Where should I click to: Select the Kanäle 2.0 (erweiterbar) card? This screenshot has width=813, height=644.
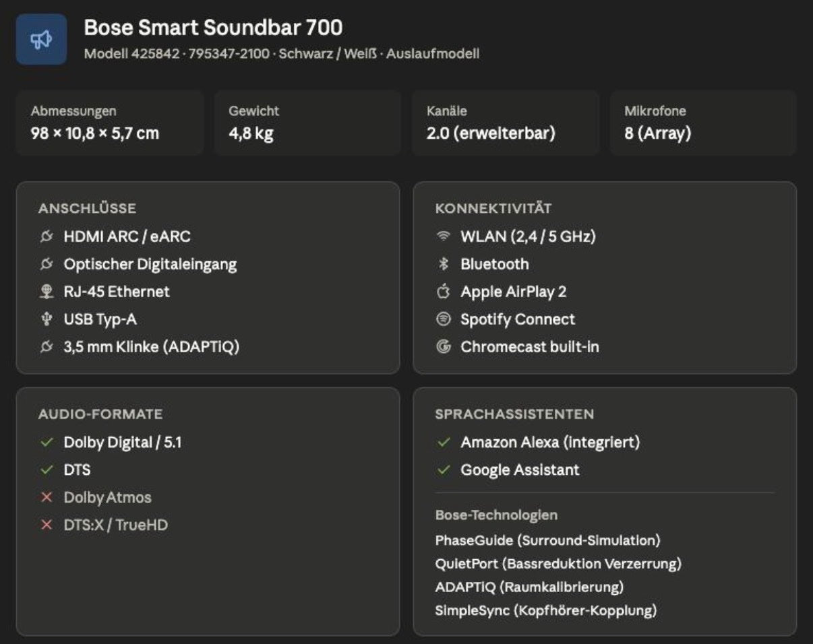[x=506, y=123]
